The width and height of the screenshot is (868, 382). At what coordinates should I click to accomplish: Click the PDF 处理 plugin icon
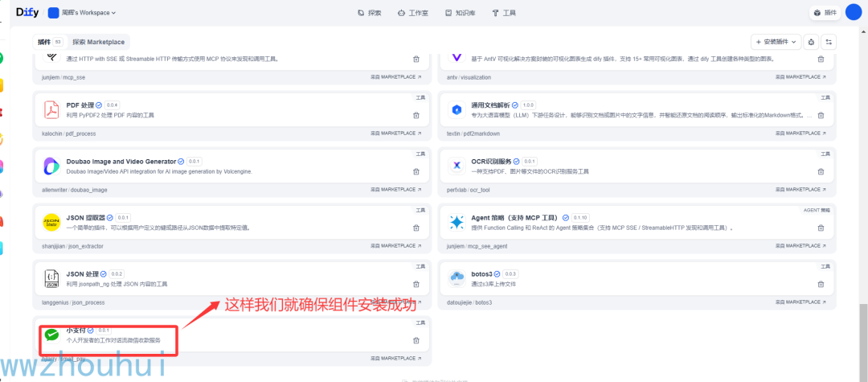51,109
